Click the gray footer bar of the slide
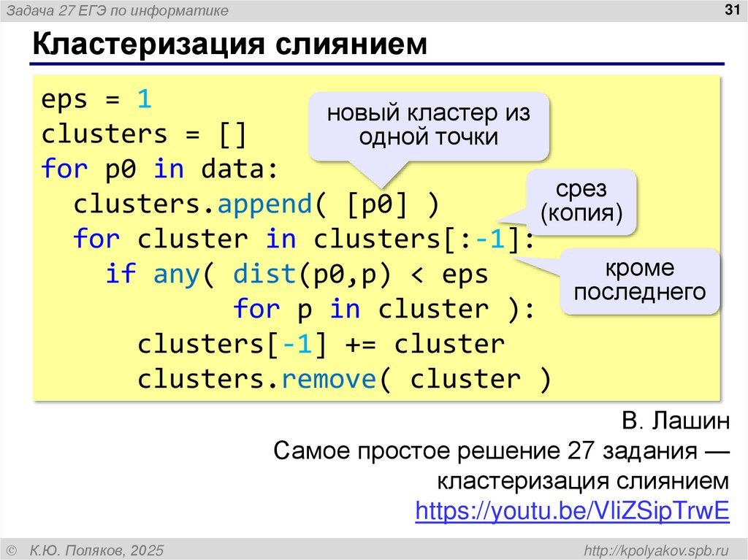Viewport: 748px width, 560px height. coord(374,550)
